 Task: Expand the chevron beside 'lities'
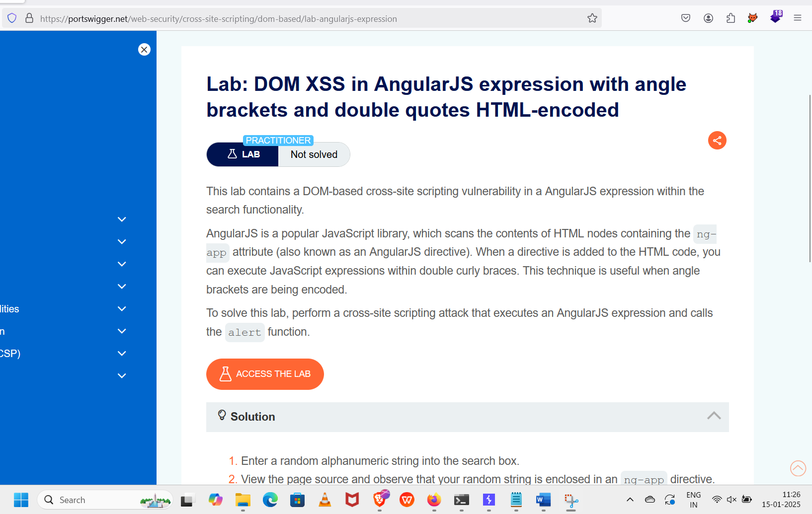[122, 308]
